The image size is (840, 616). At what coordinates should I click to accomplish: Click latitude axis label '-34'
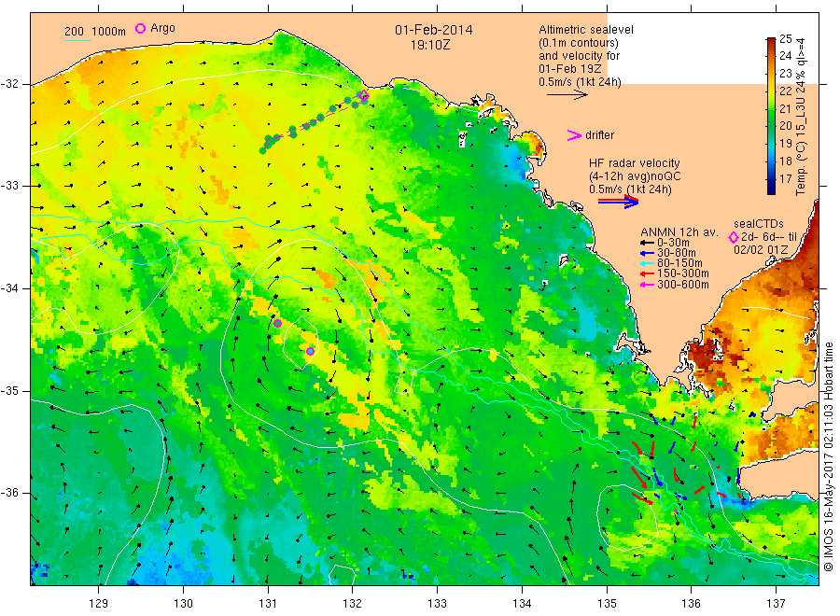(x=9, y=288)
